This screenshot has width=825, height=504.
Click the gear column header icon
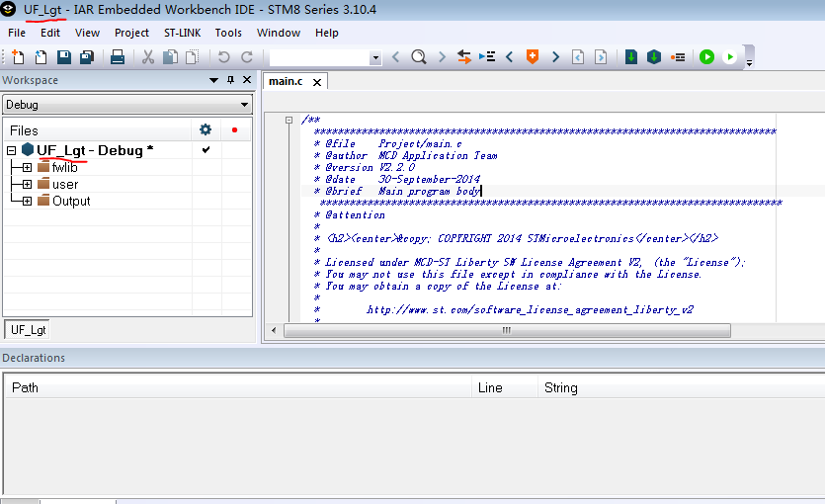[206, 129]
